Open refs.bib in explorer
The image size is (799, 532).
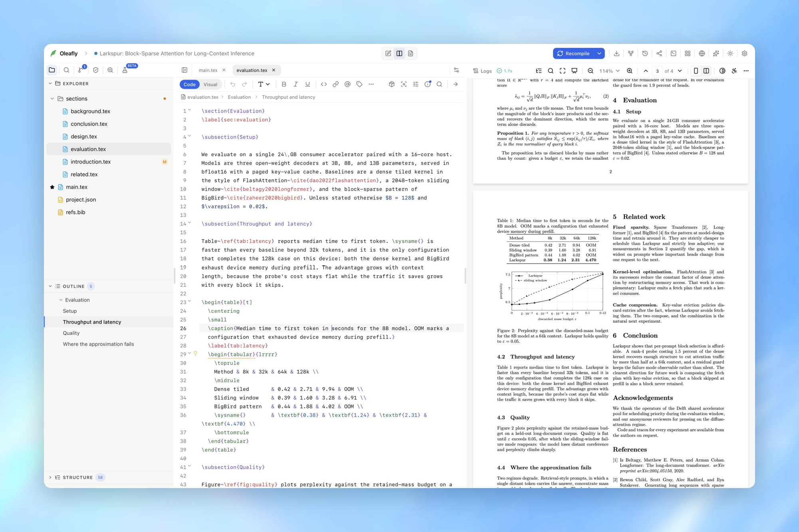(76, 212)
